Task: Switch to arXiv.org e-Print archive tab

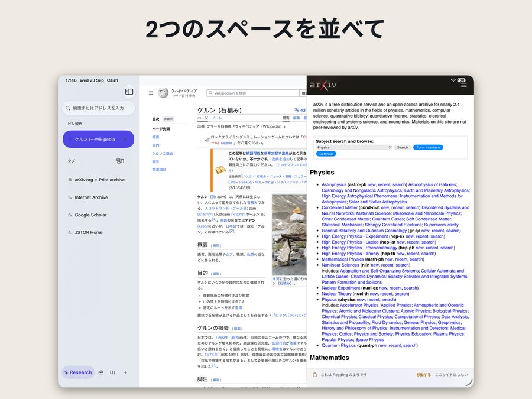Action: coord(99,180)
